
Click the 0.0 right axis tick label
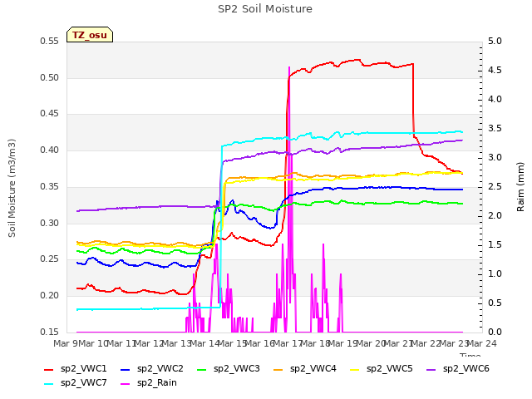[x=495, y=332]
